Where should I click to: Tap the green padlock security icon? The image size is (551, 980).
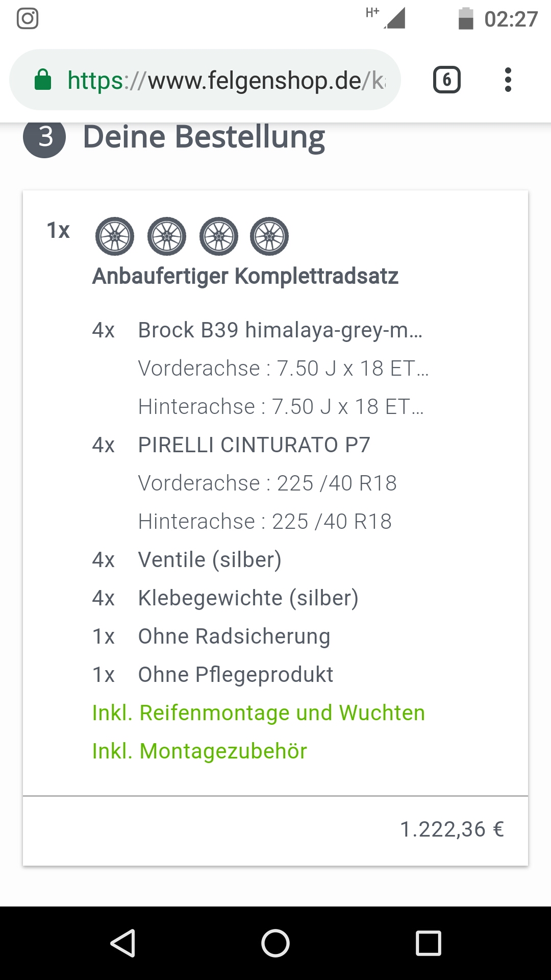(x=43, y=80)
